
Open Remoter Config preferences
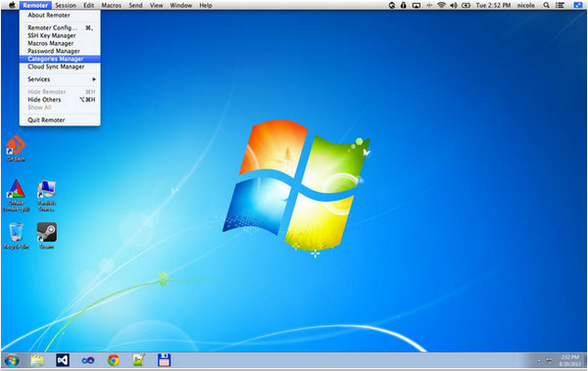(60, 27)
